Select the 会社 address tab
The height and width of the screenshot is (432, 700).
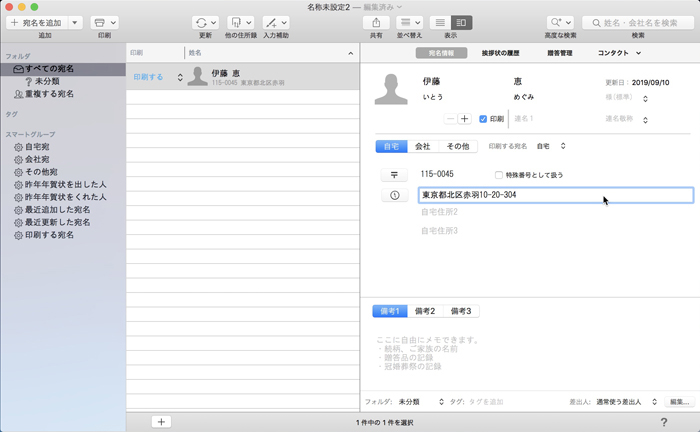click(423, 146)
